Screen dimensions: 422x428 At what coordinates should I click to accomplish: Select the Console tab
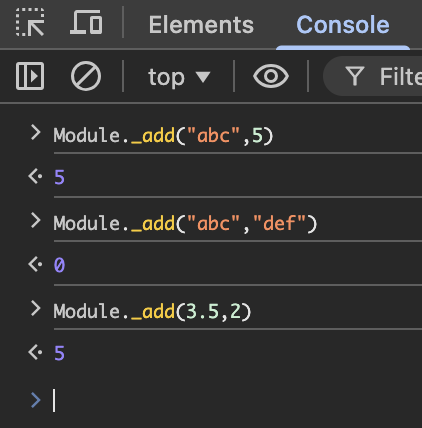[x=343, y=25]
